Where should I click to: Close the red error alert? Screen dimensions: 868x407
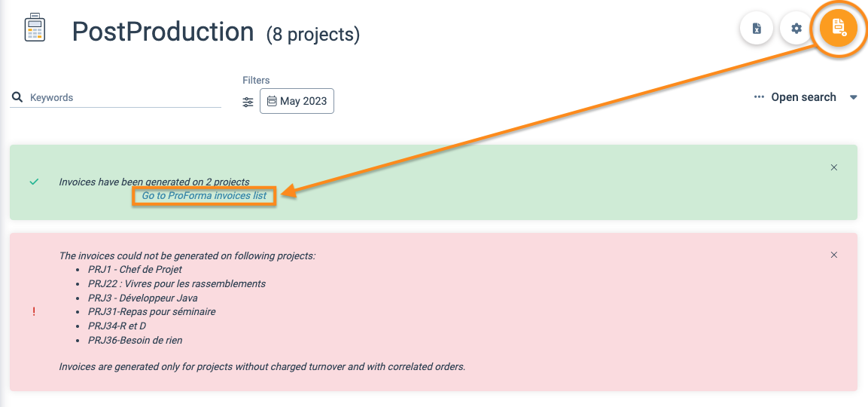click(833, 255)
